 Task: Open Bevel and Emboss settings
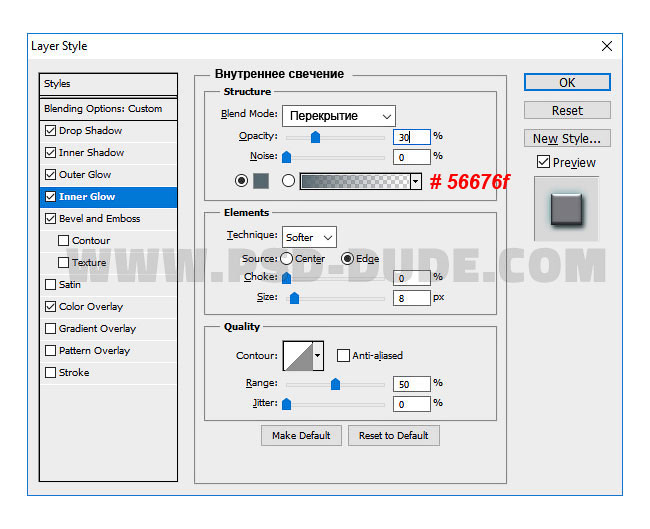tap(99, 218)
